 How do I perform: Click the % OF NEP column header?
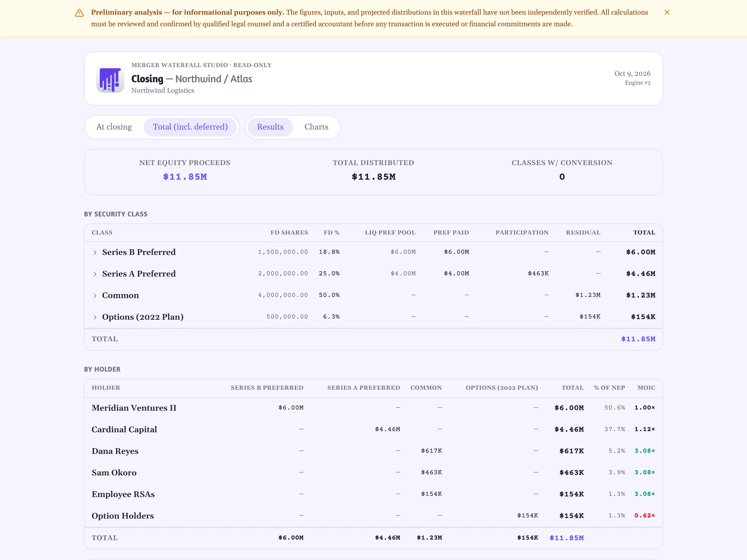point(610,388)
